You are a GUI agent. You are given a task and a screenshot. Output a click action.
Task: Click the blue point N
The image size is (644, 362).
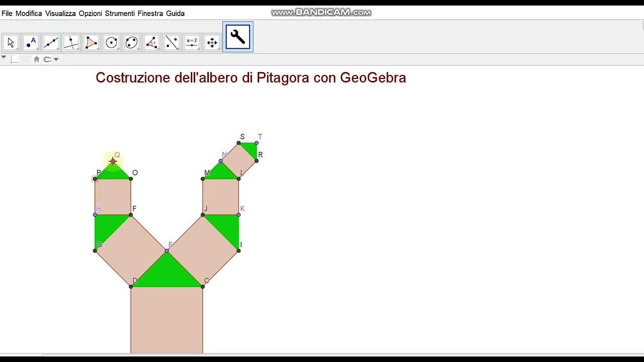221,161
